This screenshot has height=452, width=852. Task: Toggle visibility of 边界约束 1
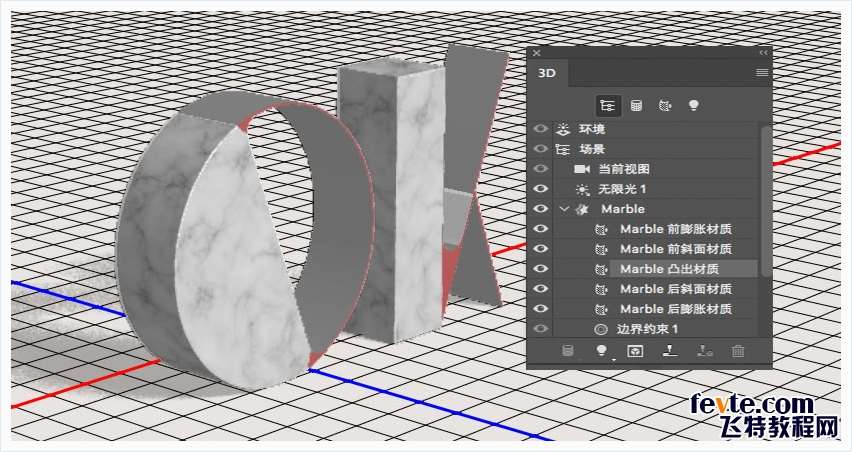[x=540, y=328]
